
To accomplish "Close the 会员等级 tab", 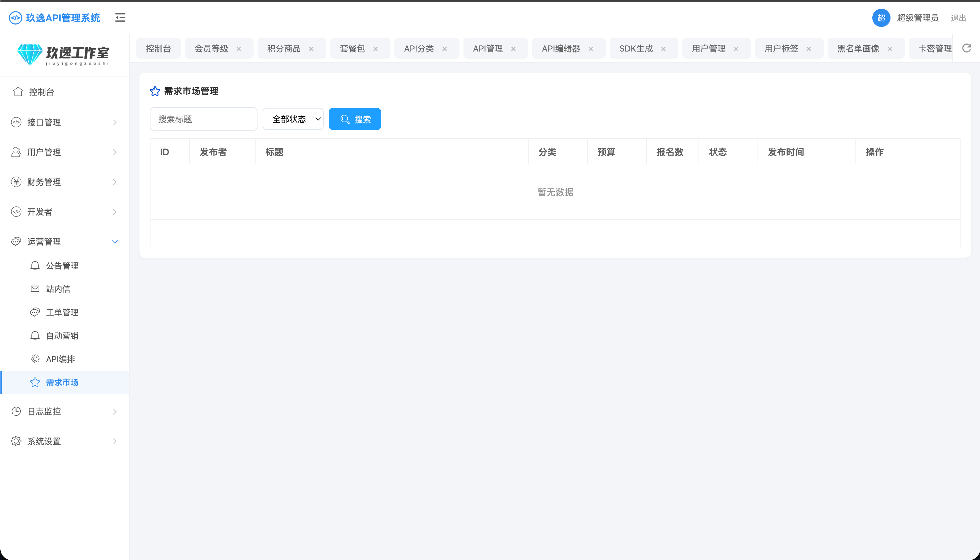I will (239, 49).
